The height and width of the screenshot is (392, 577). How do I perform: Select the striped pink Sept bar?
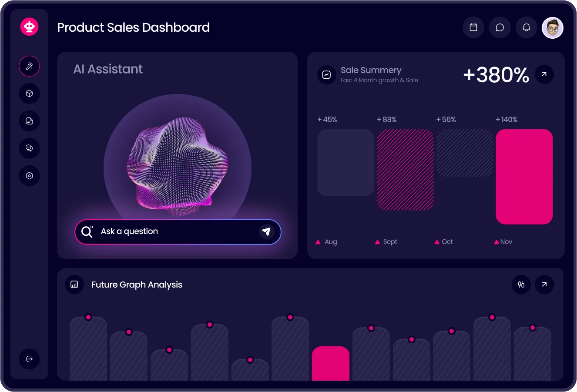pos(405,170)
